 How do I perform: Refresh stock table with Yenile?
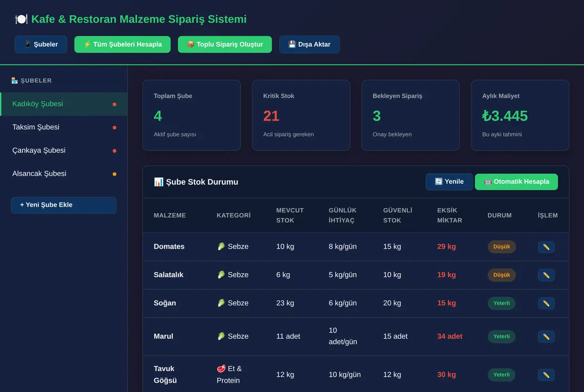(449, 182)
